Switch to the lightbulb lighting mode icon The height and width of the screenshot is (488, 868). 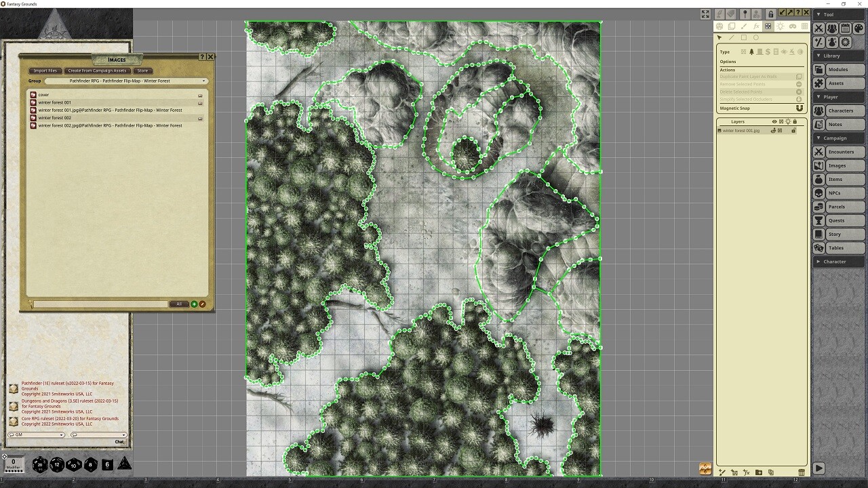781,26
